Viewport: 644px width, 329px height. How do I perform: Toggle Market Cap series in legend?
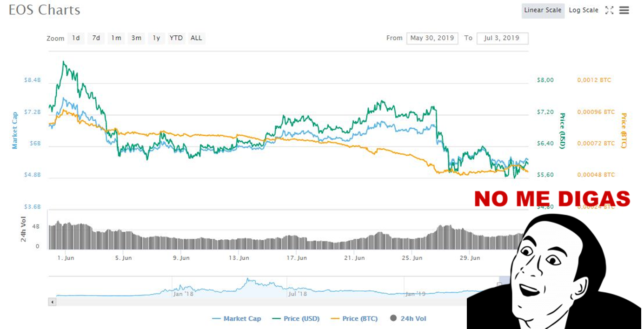coord(236,319)
